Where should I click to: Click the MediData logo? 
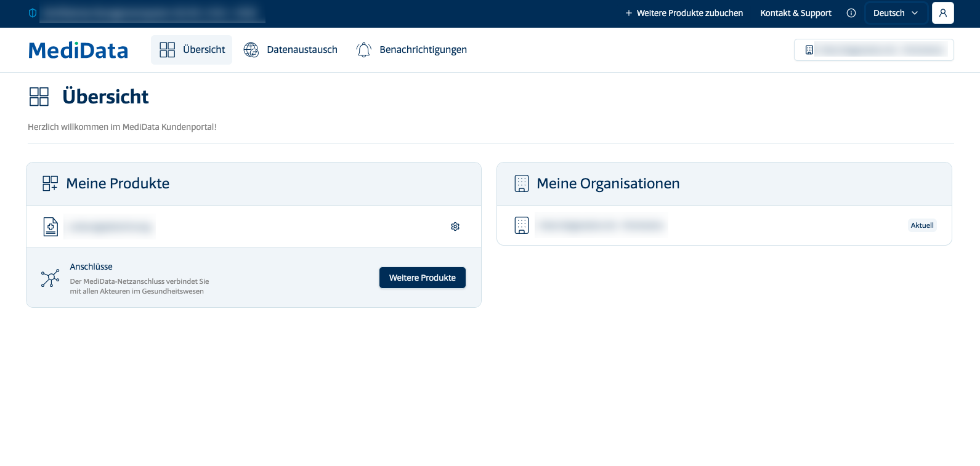78,50
